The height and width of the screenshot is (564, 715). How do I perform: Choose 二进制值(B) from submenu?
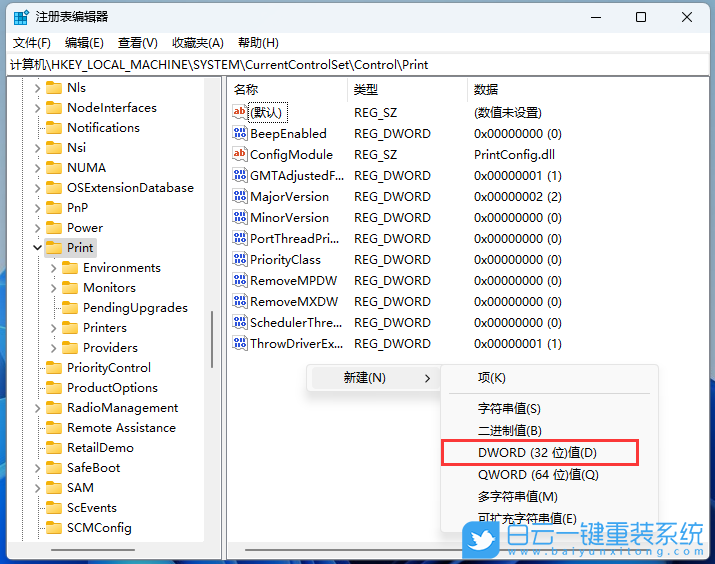click(549, 430)
